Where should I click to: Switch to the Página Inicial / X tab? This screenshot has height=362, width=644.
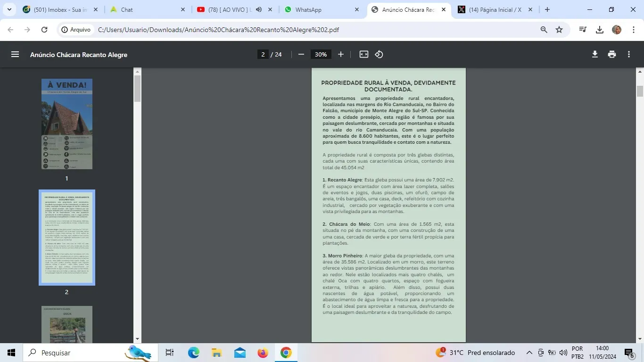(495, 9)
